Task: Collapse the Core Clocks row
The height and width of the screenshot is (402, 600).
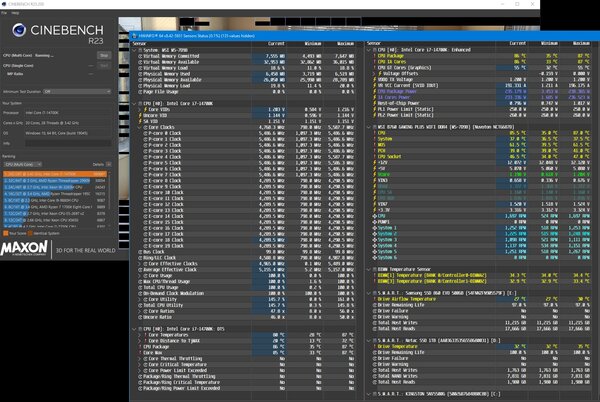Action: [x=140, y=127]
